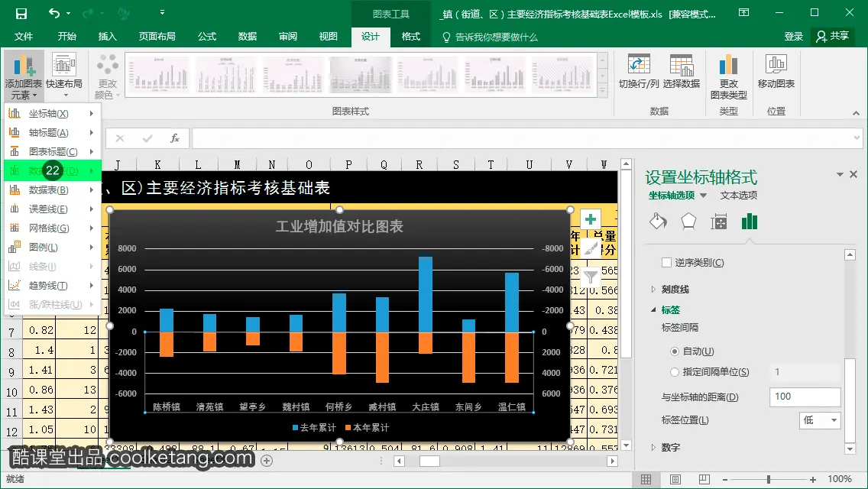868x489 pixels.
Task: Click the horizontal scrollbar thumb
Action: coord(429,461)
